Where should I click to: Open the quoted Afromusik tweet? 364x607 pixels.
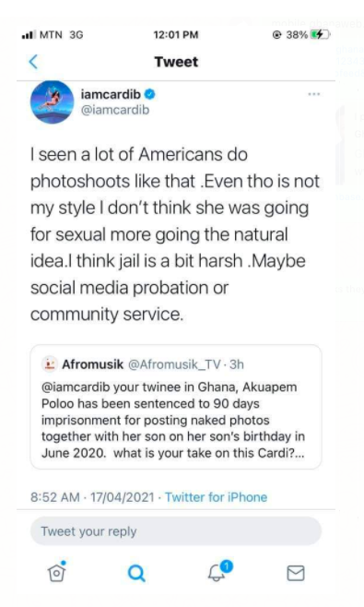pos(176,407)
